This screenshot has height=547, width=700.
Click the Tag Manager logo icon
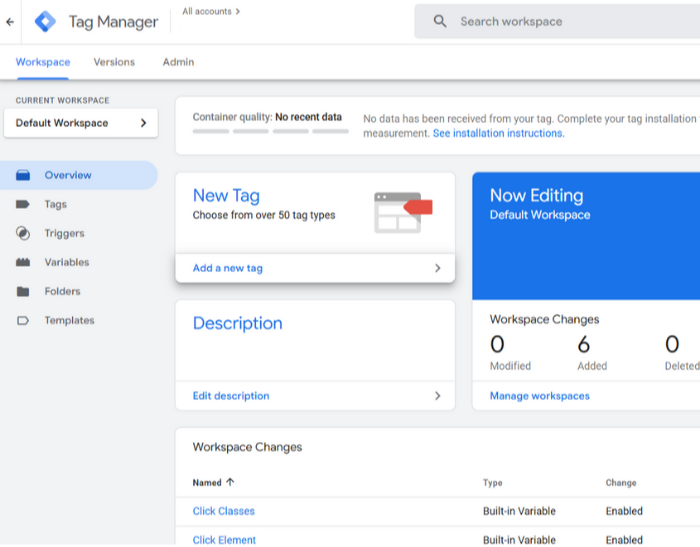pos(46,21)
